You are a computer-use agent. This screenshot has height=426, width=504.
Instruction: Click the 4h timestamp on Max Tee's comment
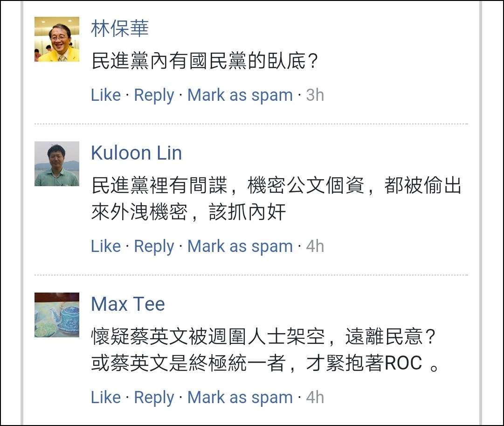click(x=315, y=398)
